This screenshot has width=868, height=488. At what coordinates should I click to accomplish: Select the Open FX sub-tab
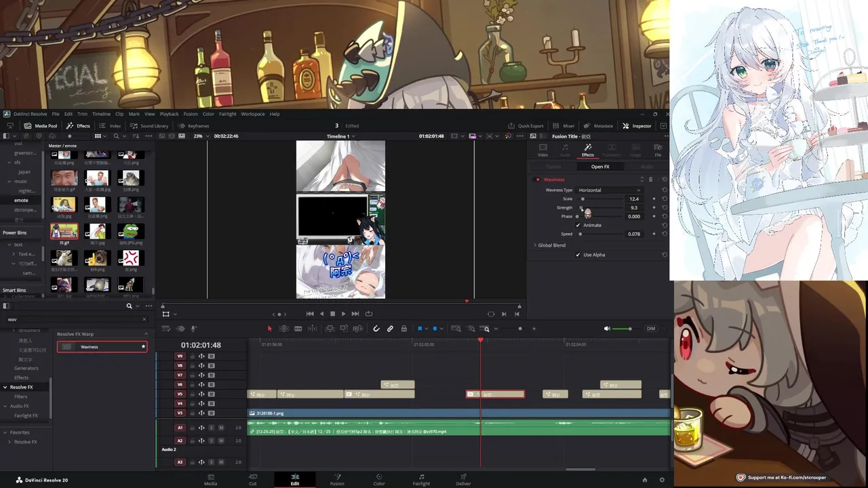[x=600, y=167]
